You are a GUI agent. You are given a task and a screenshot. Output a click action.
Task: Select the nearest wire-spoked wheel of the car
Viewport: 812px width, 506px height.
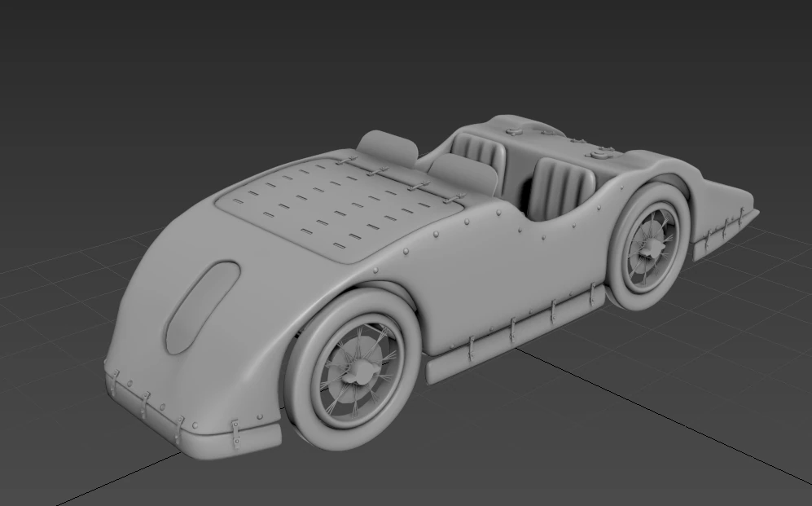(x=353, y=370)
